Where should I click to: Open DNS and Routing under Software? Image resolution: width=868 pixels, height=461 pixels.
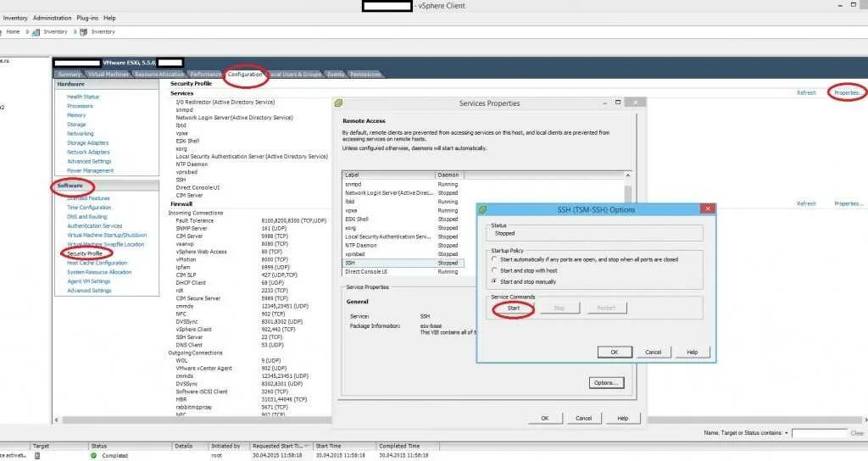tap(87, 217)
